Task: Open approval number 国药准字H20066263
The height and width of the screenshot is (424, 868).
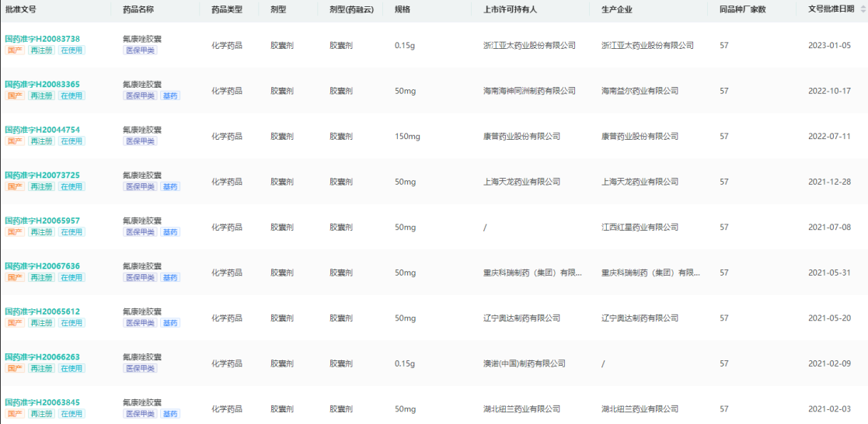Action: coord(43,357)
